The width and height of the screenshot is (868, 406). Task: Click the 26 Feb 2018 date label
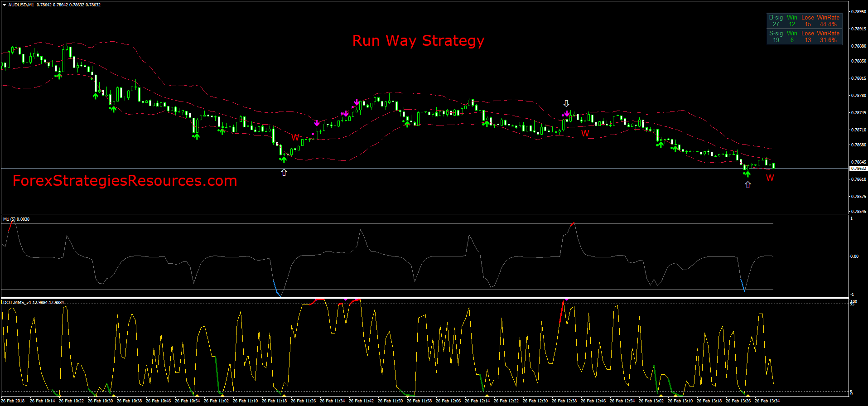(x=13, y=401)
